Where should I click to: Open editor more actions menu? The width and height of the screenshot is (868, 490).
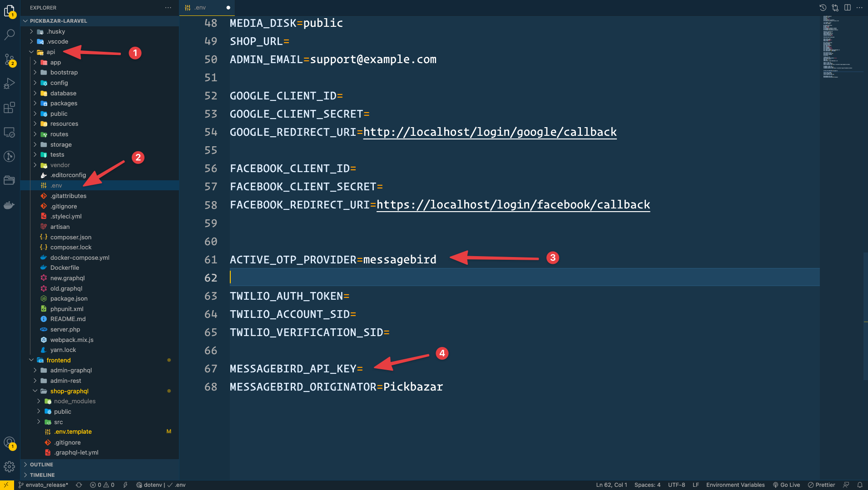(x=859, y=8)
